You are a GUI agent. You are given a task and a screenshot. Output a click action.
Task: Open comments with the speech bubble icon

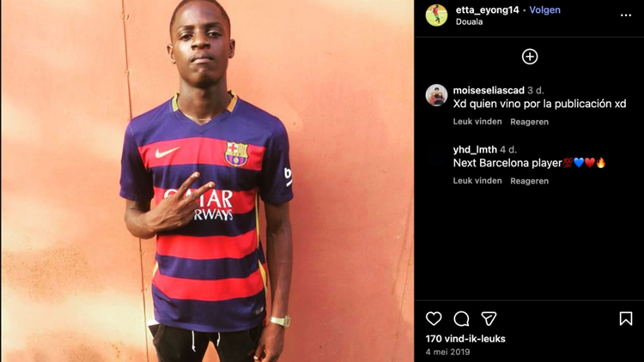pos(461,319)
